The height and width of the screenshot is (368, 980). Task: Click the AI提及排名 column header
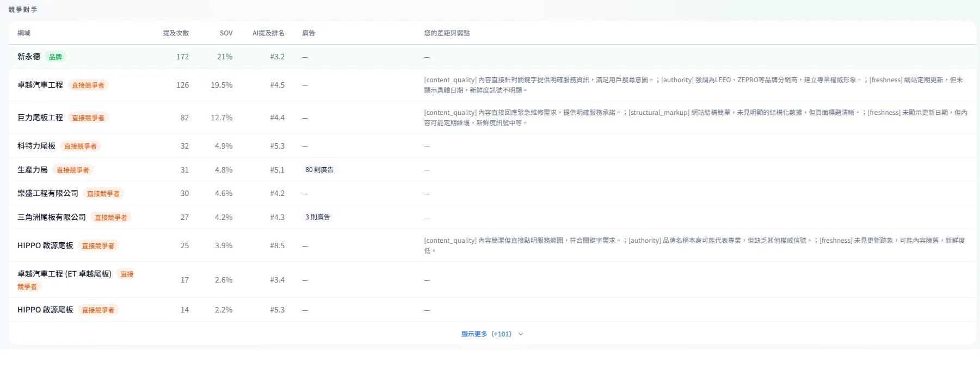tap(268, 33)
